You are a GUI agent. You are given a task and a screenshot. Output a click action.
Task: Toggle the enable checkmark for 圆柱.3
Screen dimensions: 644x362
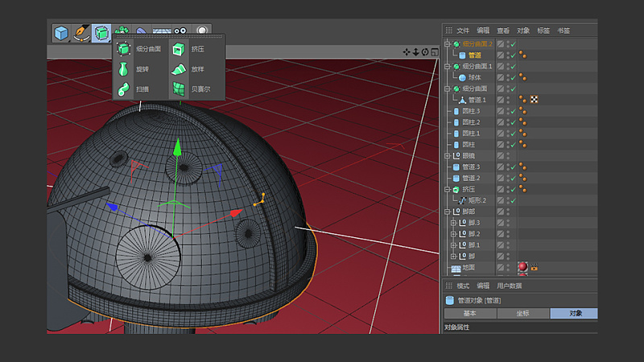[513, 111]
